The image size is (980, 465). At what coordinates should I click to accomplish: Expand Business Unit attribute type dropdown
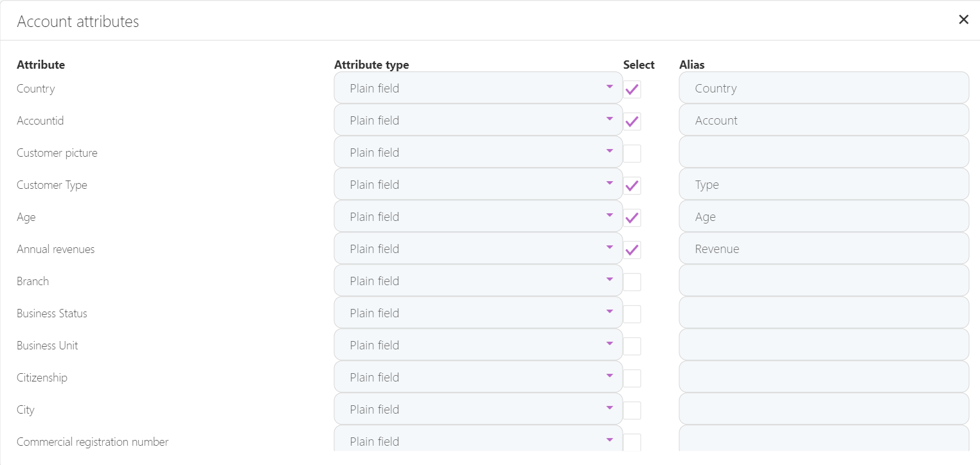click(x=478, y=345)
